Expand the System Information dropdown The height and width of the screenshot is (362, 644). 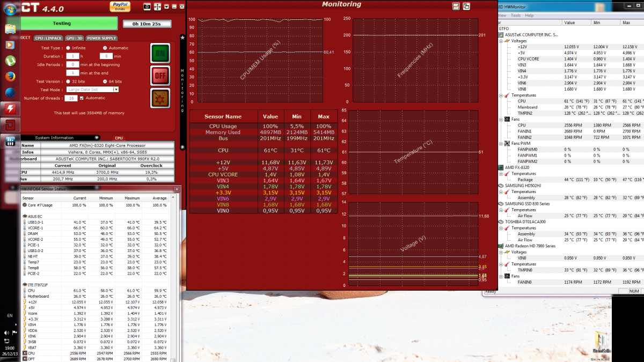[x=97, y=138]
